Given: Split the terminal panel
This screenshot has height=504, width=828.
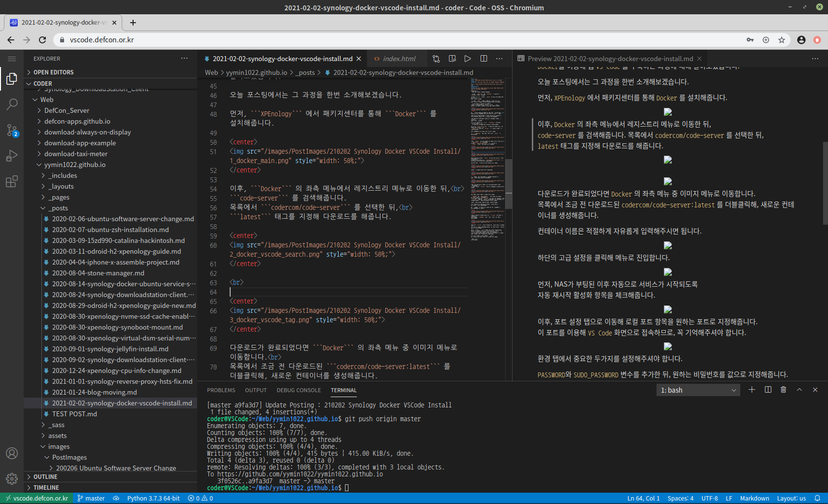Looking at the screenshot, I should point(768,390).
